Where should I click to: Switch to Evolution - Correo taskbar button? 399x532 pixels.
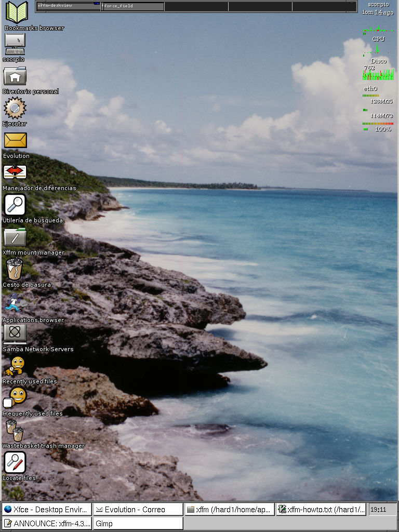coord(138,510)
